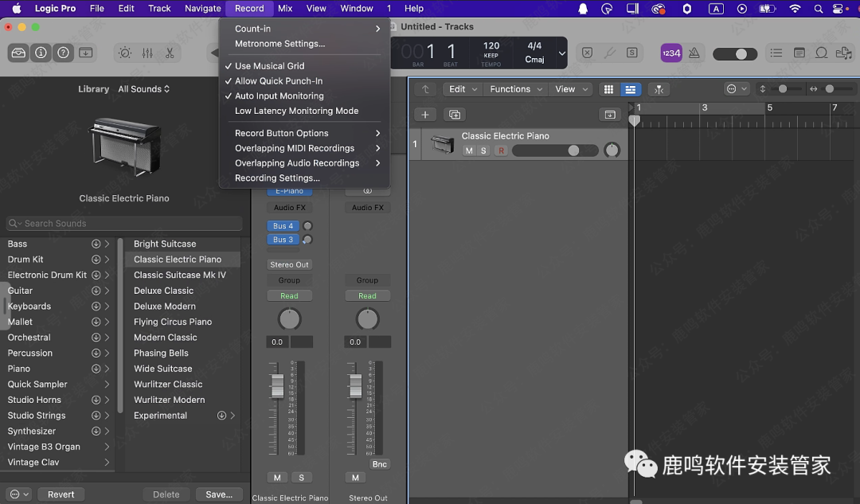Image resolution: width=860 pixels, height=504 pixels.
Task: Choose Metronome Settings from Record menu
Action: tap(279, 44)
